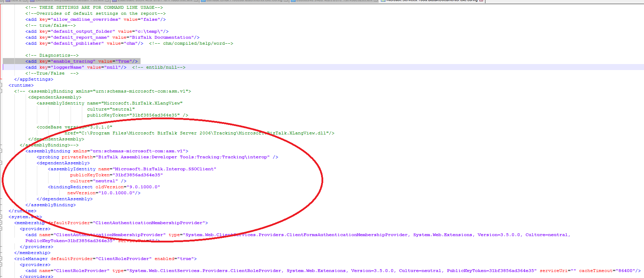644x278 pixels.
Task: Click the closing dependentAssembly tag below newVersion
Action: click(x=65, y=199)
